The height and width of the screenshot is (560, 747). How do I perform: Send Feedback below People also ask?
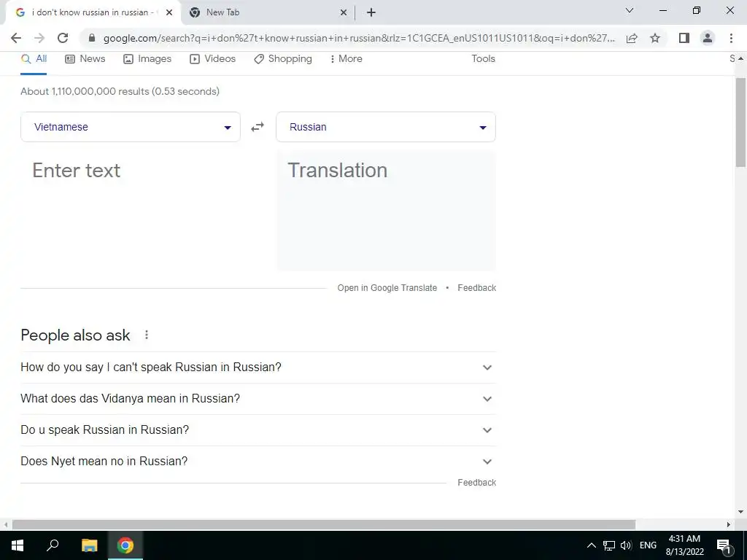pyautogui.click(x=477, y=483)
